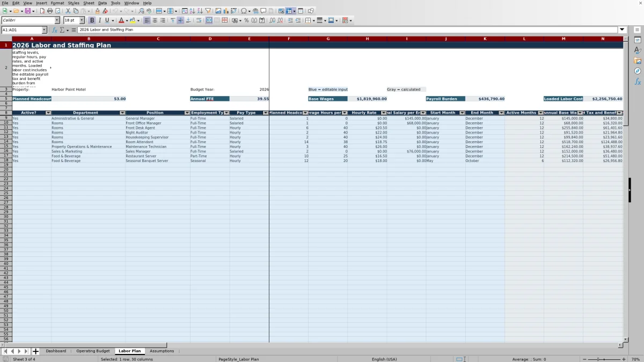Image resolution: width=644 pixels, height=362 pixels.
Task: Click the Print icon in toolbar
Action: click(x=50, y=11)
